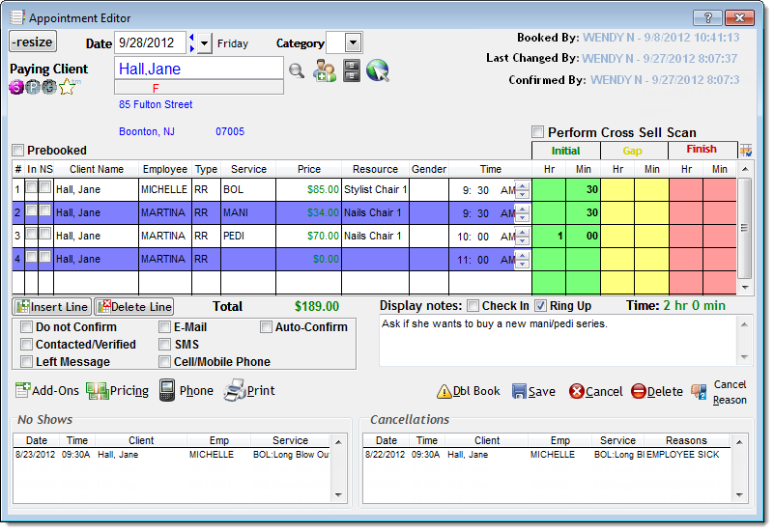
Task: Click the Employee column header
Action: pyautogui.click(x=165, y=169)
